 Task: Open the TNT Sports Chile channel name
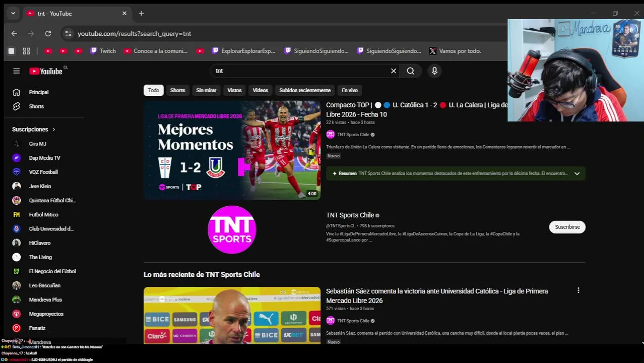tap(350, 215)
